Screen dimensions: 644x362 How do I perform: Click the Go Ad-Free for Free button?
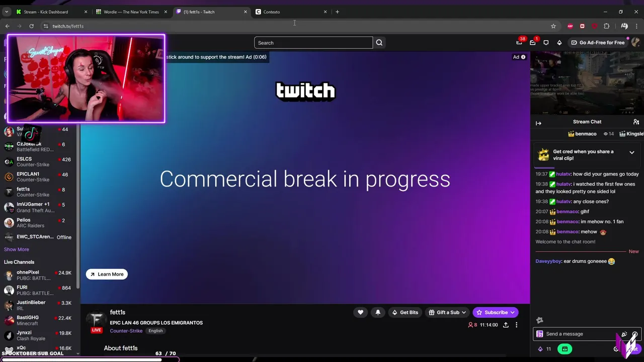598,43
